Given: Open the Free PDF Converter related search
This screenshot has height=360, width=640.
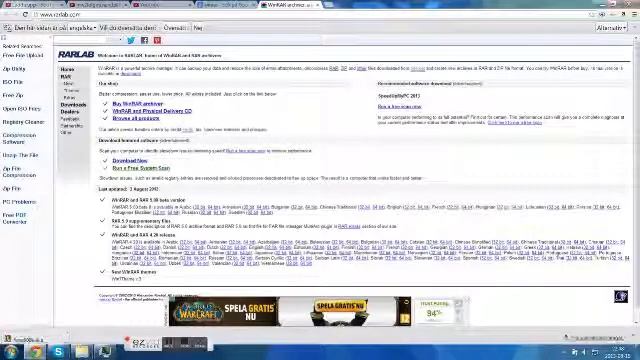Looking at the screenshot, I should click(15, 218).
